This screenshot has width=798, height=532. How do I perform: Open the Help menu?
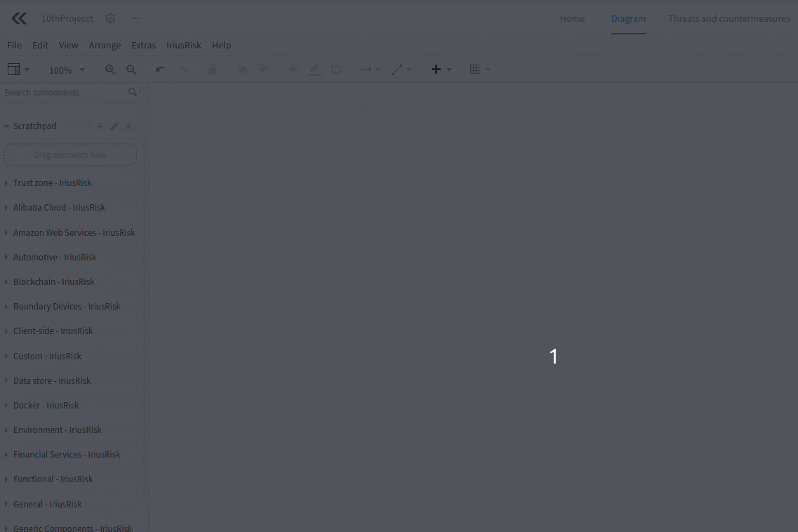click(x=221, y=46)
